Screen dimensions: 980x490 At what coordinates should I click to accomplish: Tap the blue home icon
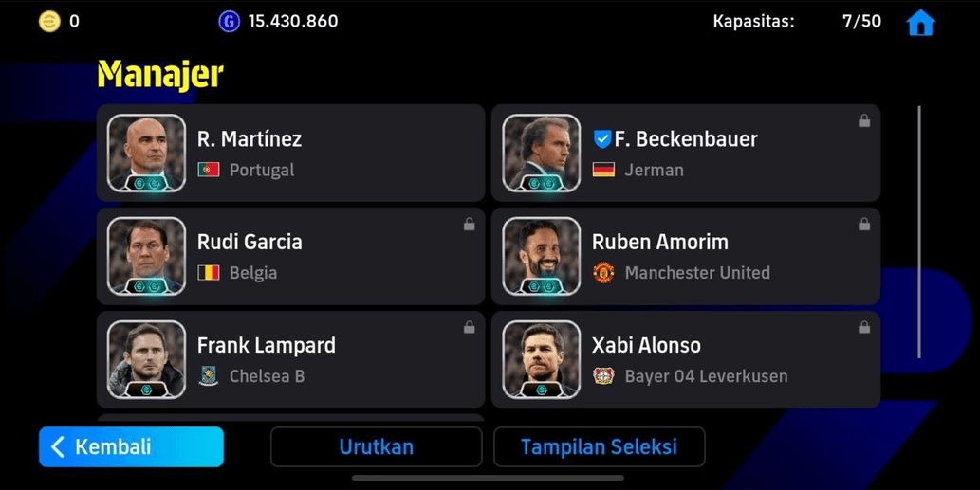point(920,23)
